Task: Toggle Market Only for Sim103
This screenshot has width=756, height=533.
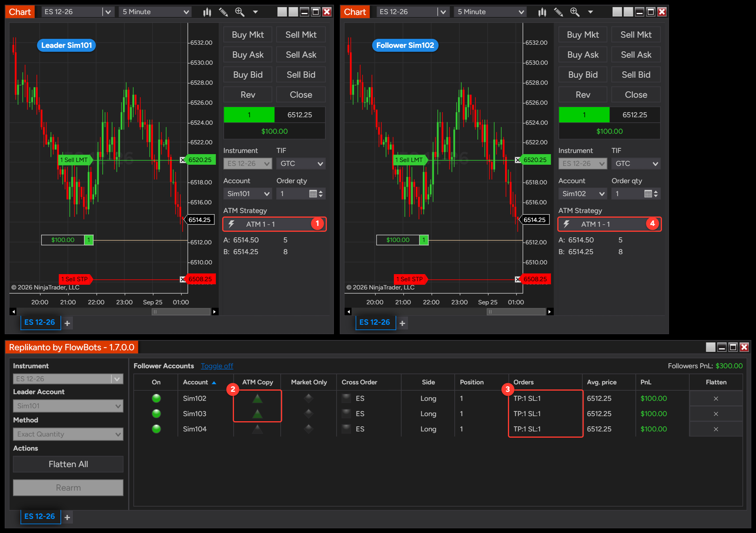Action: (309, 414)
